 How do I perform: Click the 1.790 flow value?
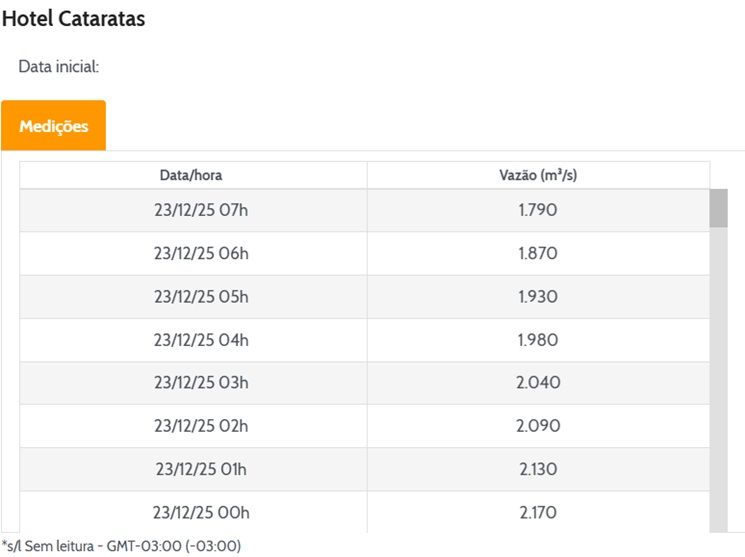pos(538,211)
